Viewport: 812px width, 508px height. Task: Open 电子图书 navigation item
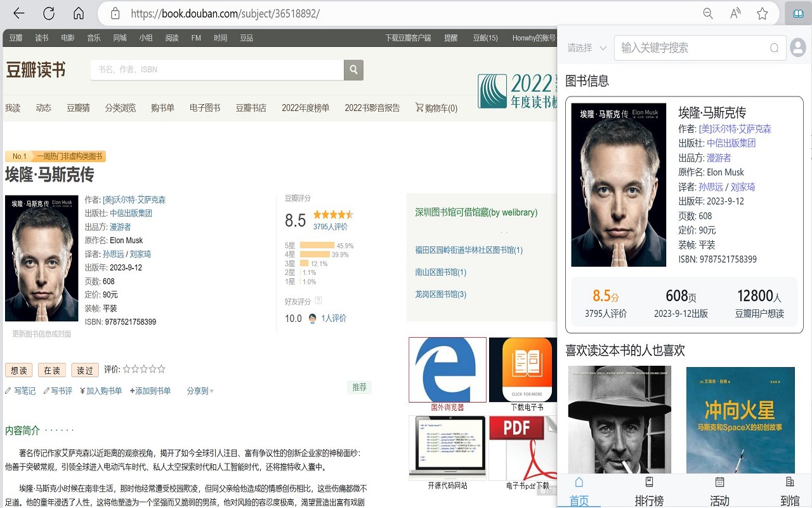pyautogui.click(x=205, y=108)
